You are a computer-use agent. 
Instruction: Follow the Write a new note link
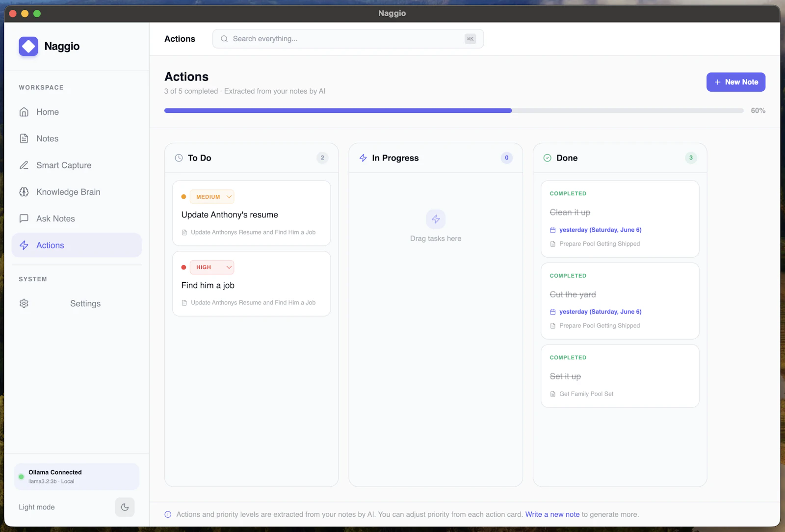552,514
